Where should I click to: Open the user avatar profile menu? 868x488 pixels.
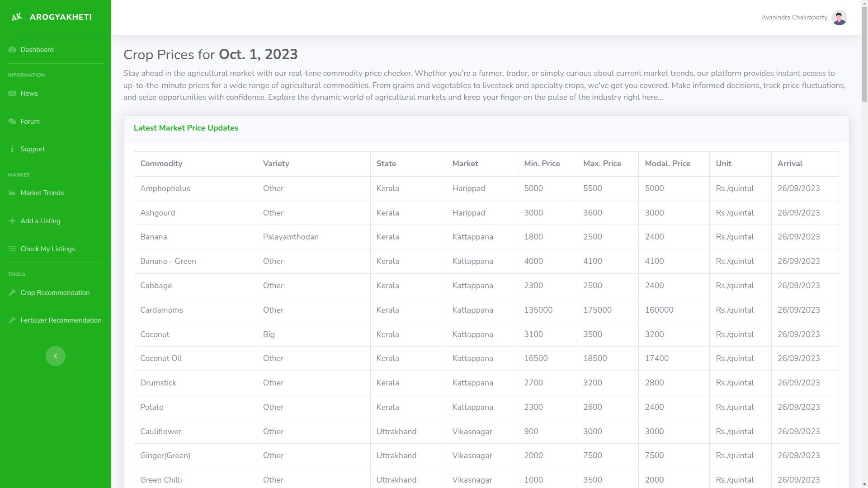(x=839, y=18)
